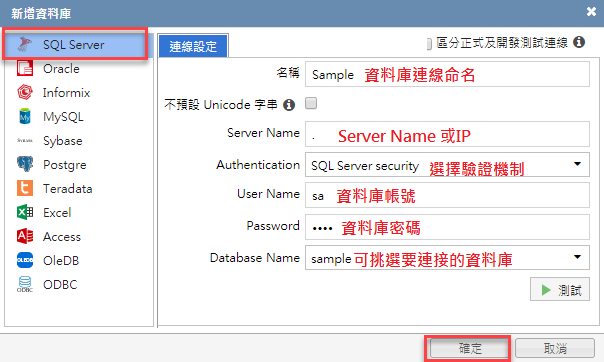Select OleDB in the database list
This screenshot has width=604, height=362.
(61, 261)
